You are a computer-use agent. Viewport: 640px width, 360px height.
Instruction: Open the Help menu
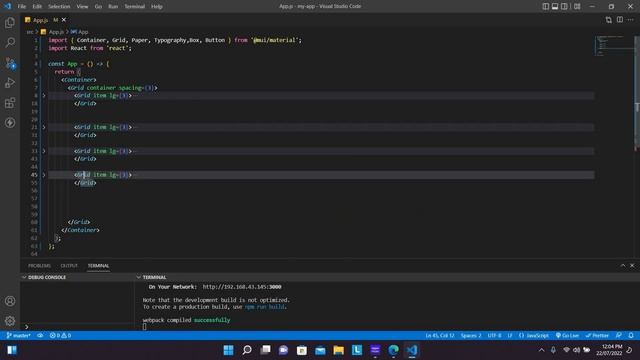[x=157, y=7]
